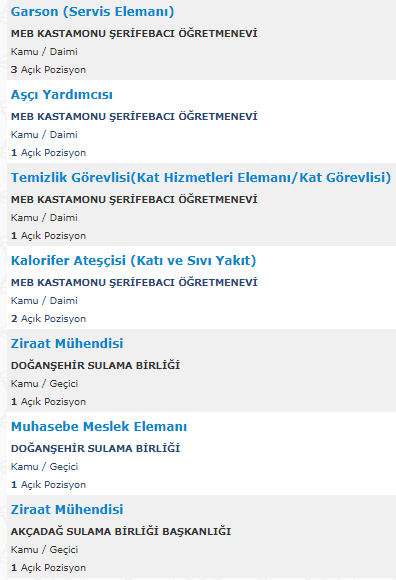
Task: Open the Aşçı Yardımcısı job listing
Action: [x=62, y=95]
